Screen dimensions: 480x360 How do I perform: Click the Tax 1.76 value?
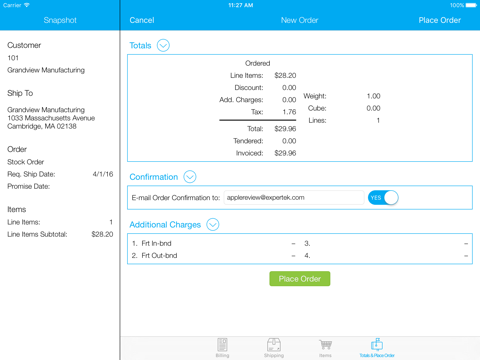coord(289,112)
